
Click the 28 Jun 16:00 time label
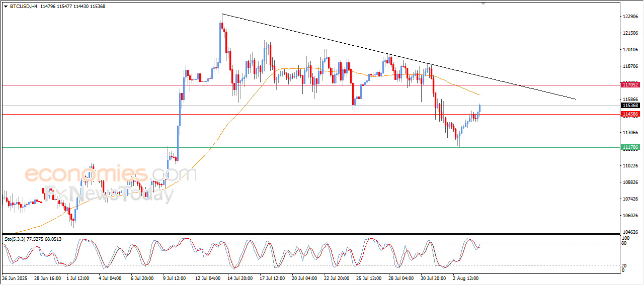point(46,278)
